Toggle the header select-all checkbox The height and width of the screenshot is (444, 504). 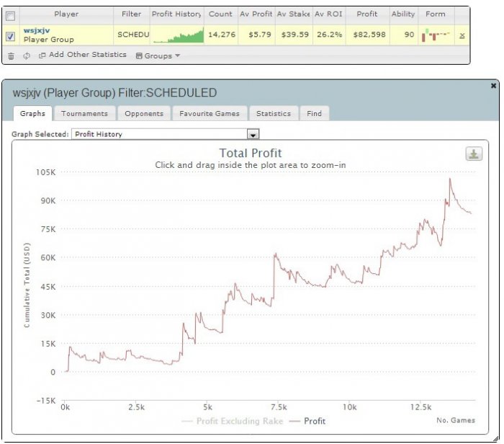10,16
